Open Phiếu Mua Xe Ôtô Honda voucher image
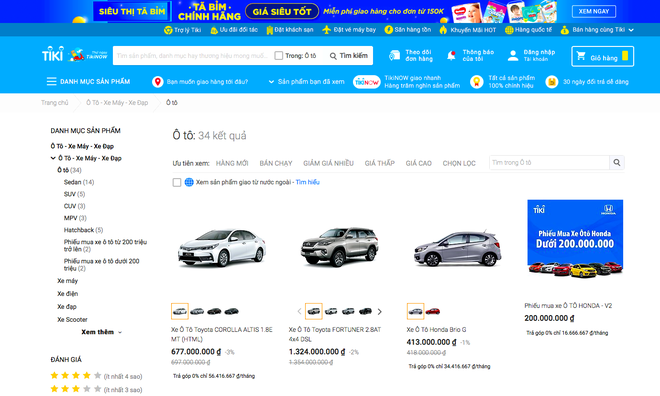 [575, 239]
